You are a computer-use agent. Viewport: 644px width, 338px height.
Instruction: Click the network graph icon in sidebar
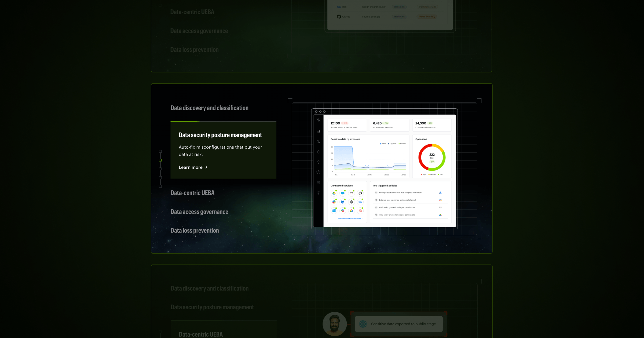pyautogui.click(x=318, y=172)
